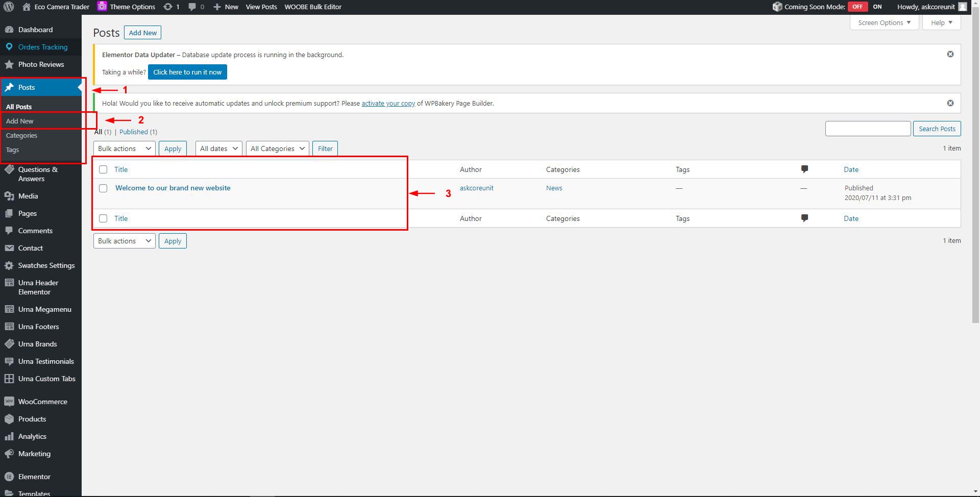Image resolution: width=980 pixels, height=497 pixels.
Task: Dismiss the WPBakery activation notice
Action: pos(950,103)
